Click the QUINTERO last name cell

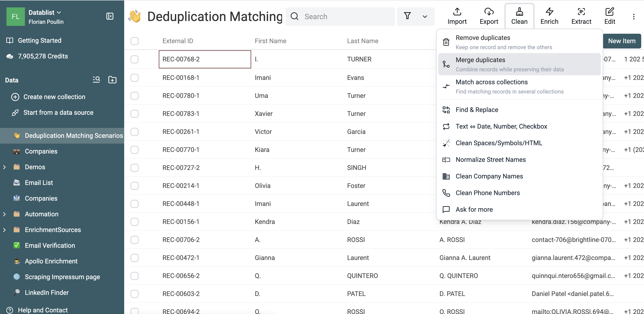390,276
